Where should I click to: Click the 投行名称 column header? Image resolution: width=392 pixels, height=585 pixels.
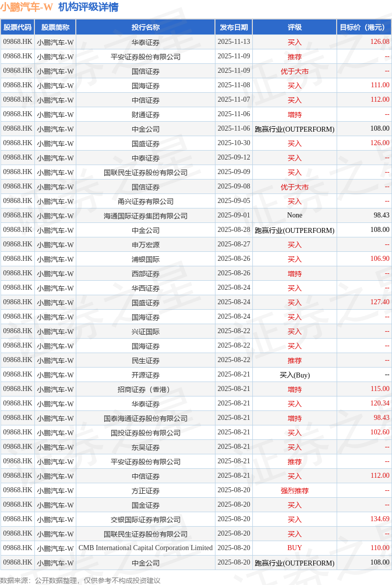(x=146, y=27)
